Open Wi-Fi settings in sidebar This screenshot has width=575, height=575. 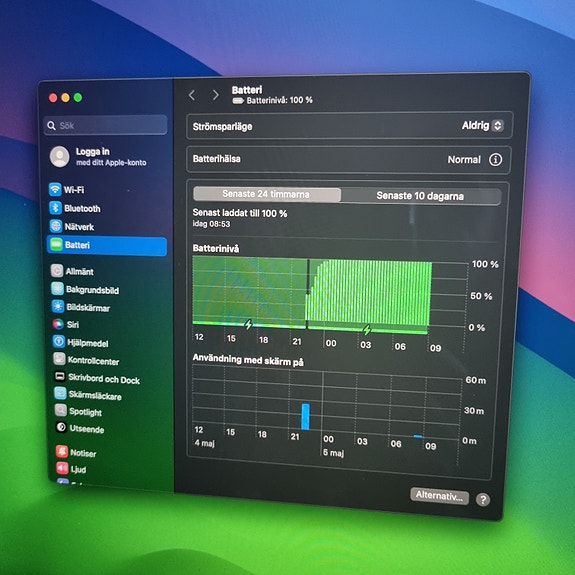click(67, 189)
